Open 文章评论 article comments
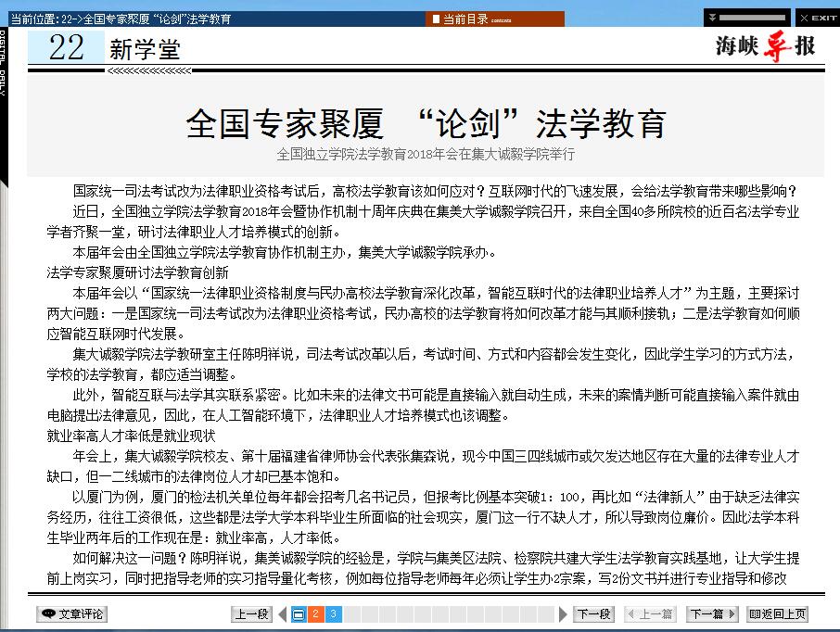The height and width of the screenshot is (632, 840). 71,613
